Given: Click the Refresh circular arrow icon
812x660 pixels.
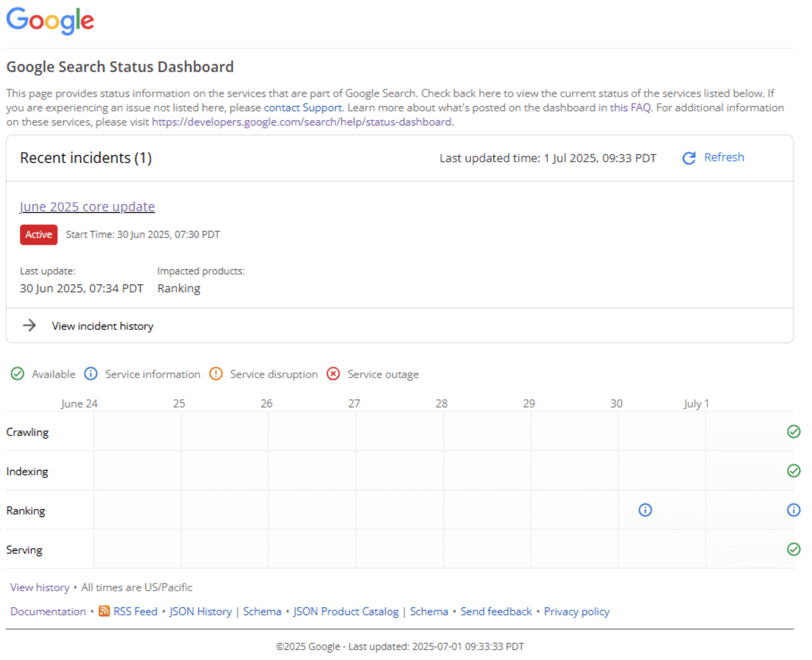Looking at the screenshot, I should (x=689, y=158).
